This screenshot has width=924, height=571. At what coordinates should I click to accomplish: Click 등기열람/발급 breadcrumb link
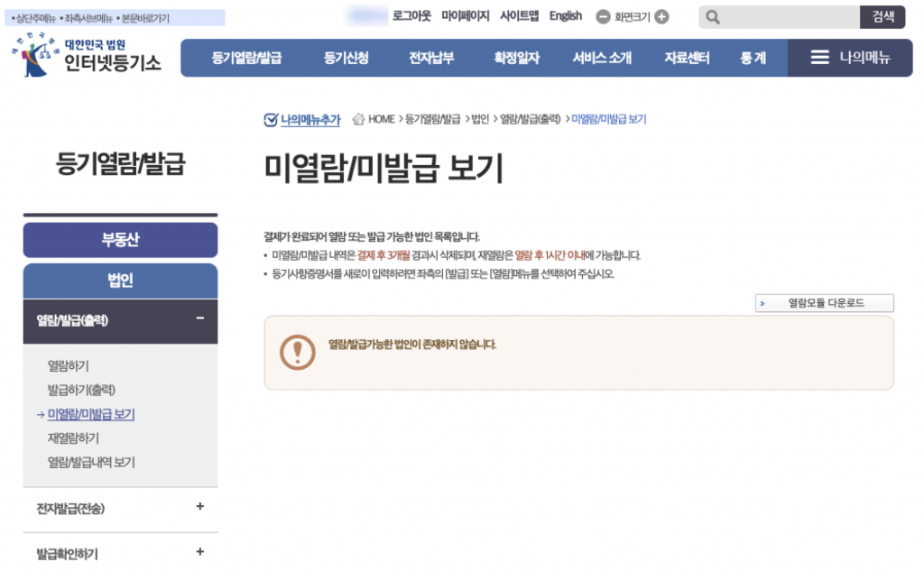click(x=432, y=119)
